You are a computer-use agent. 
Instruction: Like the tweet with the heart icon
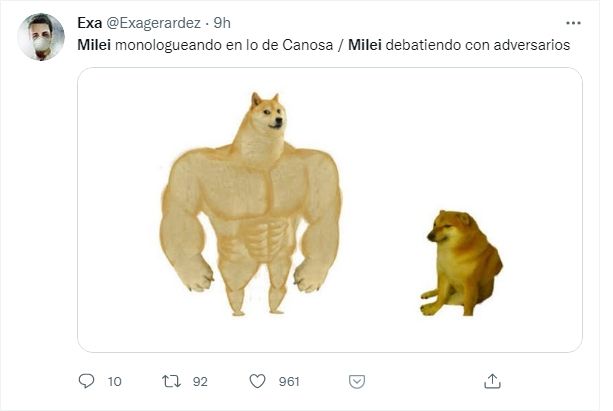tap(257, 381)
